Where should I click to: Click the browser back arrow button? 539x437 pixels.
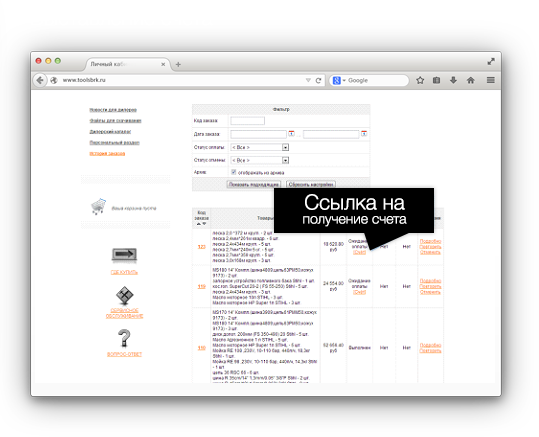coord(40,80)
